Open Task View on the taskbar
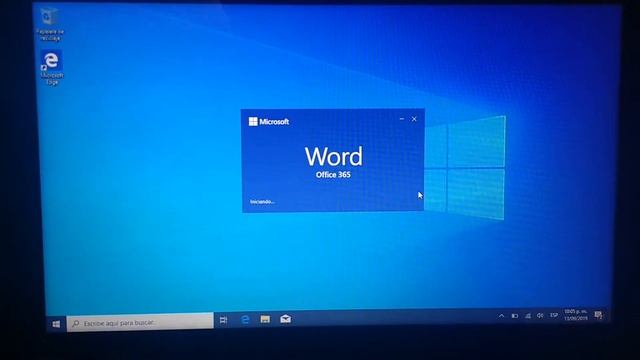640x360 pixels. (x=223, y=320)
